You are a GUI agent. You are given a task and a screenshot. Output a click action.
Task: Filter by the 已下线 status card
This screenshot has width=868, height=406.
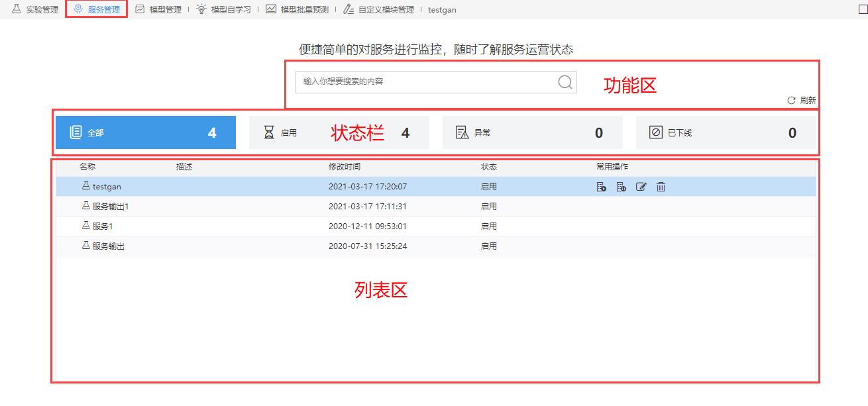click(726, 132)
